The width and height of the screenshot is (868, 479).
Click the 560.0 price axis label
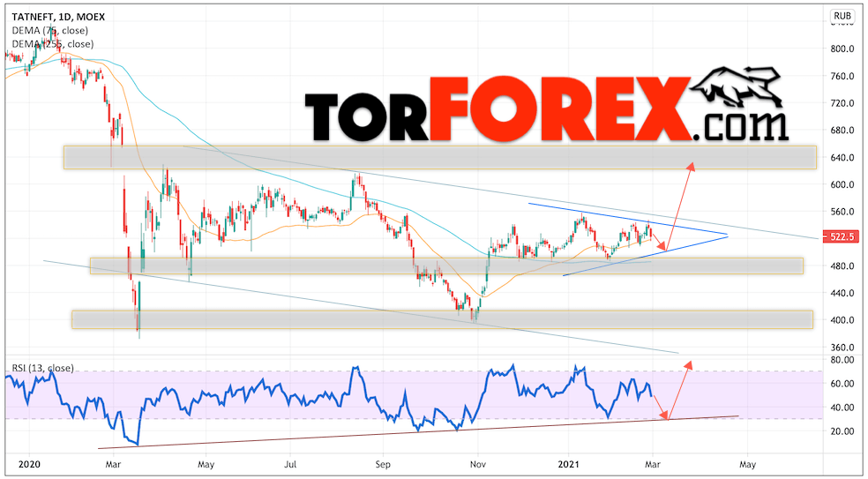point(842,212)
